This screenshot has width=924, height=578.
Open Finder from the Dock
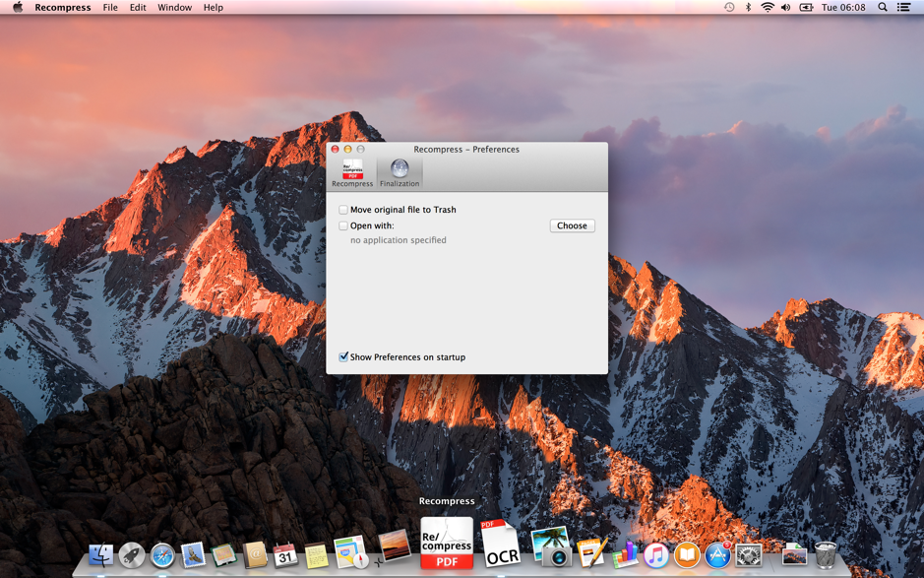[x=100, y=555]
